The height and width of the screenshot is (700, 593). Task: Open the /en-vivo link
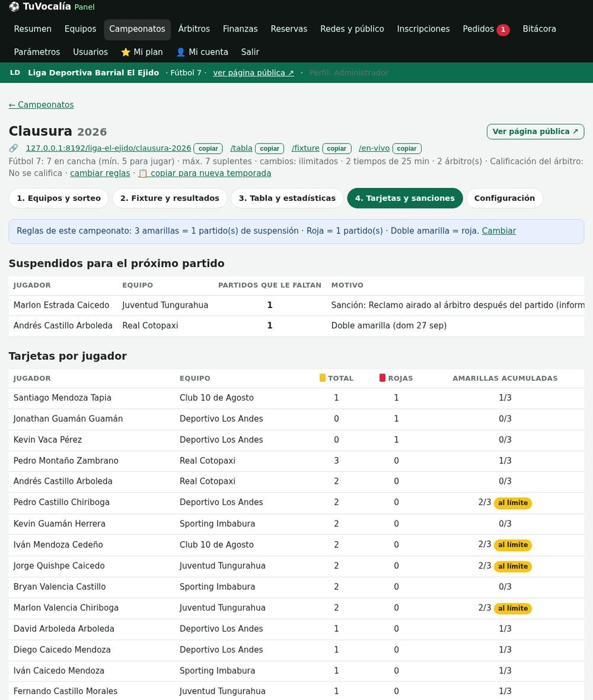tap(374, 148)
